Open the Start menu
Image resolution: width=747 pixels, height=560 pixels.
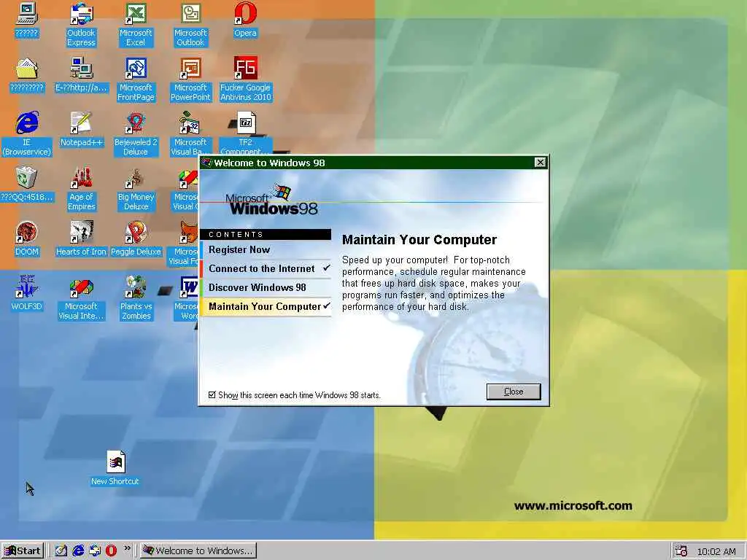23,551
